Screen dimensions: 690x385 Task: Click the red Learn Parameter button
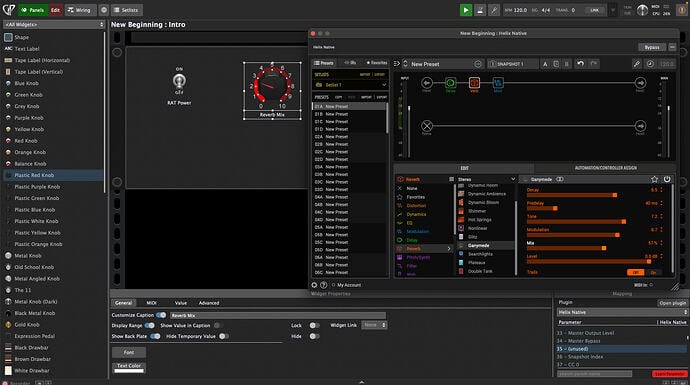pyautogui.click(x=669, y=374)
